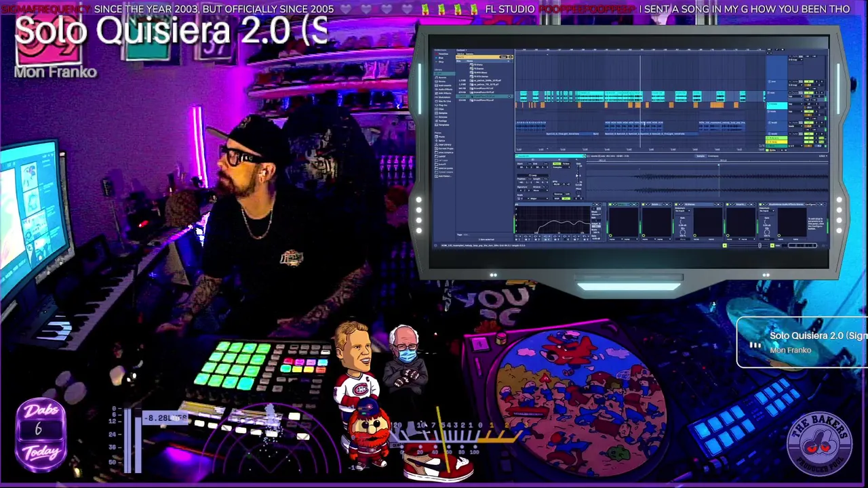The width and height of the screenshot is (868, 488).
Task: Switch to the Sample tab
Action: (701, 156)
